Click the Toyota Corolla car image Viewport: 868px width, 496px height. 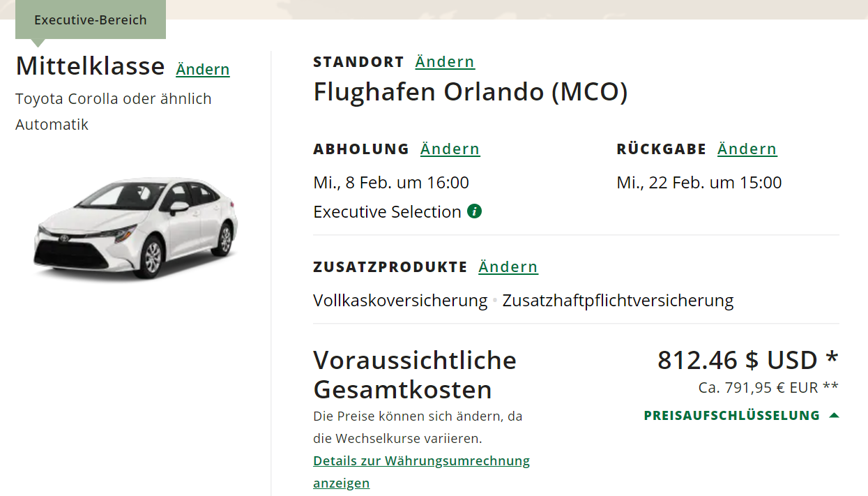click(136, 228)
